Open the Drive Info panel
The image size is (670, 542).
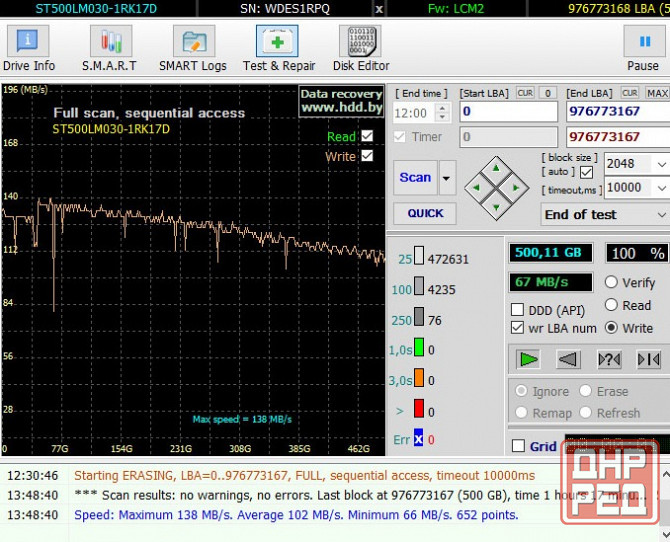coord(28,48)
